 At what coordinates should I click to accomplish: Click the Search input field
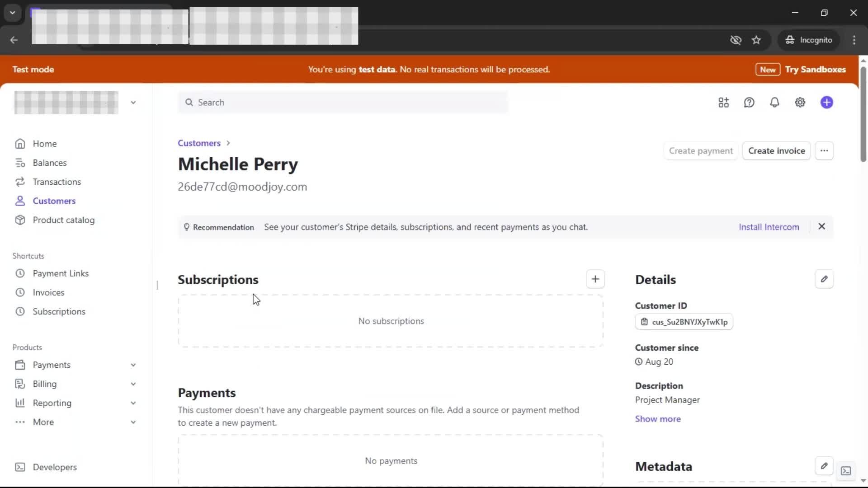344,103
